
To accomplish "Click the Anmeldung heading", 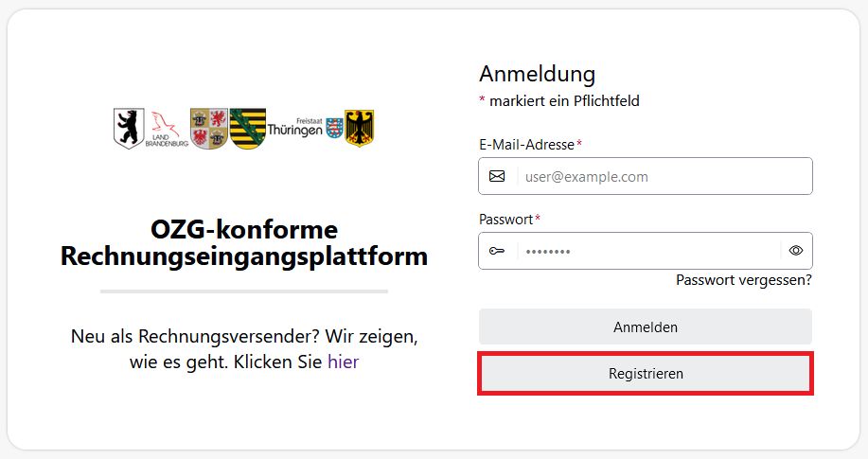I will click(537, 74).
